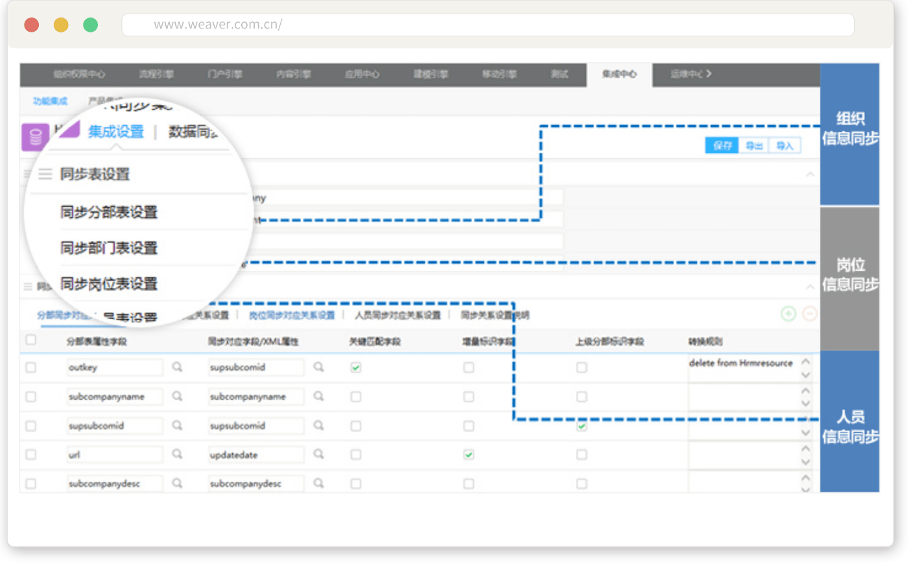Collapse the 同步表设置 section with its chevron
924x567 pixels.
[x=810, y=174]
